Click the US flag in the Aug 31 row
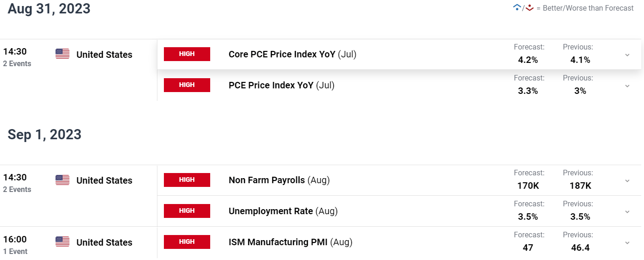The height and width of the screenshot is (260, 644). coord(63,54)
